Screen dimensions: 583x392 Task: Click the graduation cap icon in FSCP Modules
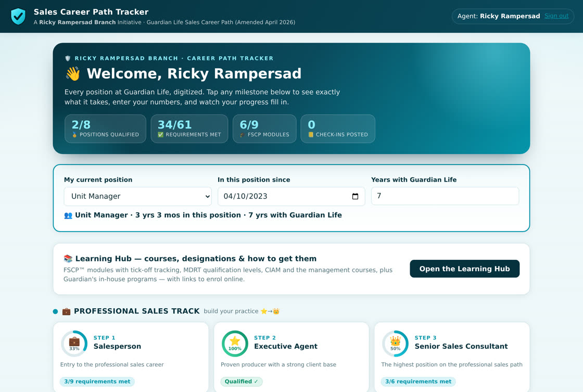(x=243, y=135)
